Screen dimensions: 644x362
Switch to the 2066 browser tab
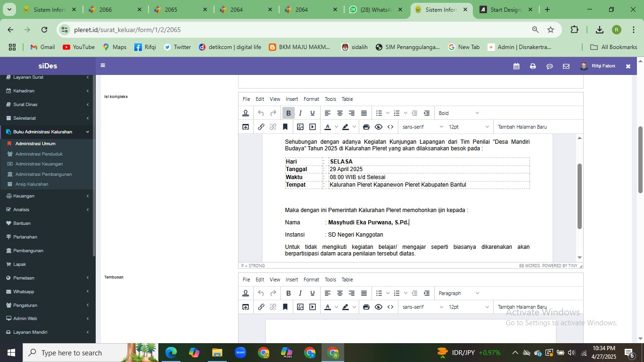115,9
